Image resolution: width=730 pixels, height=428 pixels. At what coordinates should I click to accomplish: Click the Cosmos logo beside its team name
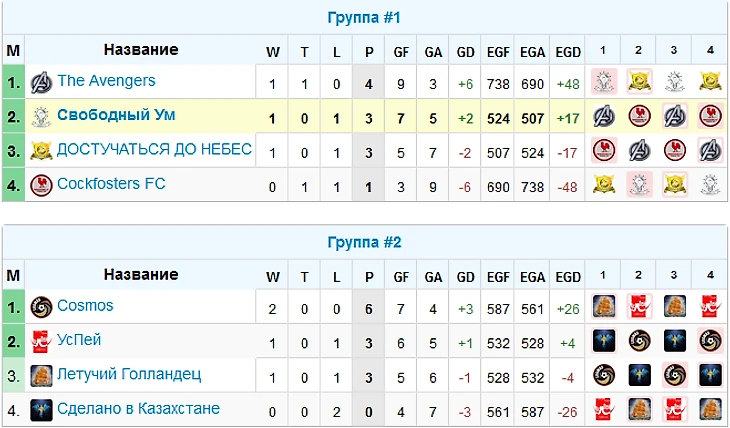point(41,307)
